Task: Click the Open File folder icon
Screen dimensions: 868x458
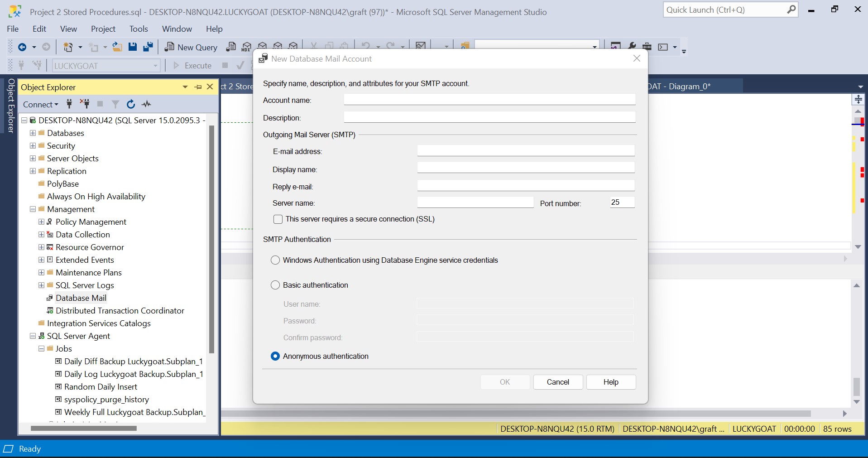Action: click(117, 47)
